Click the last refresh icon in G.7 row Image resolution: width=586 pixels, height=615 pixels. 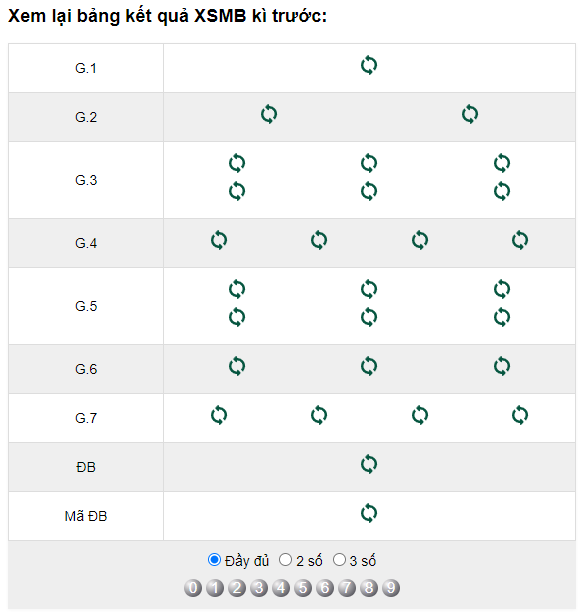520,415
